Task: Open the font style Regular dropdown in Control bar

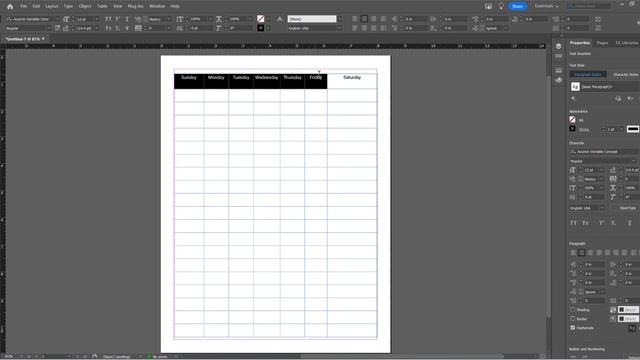Action: click(49, 28)
